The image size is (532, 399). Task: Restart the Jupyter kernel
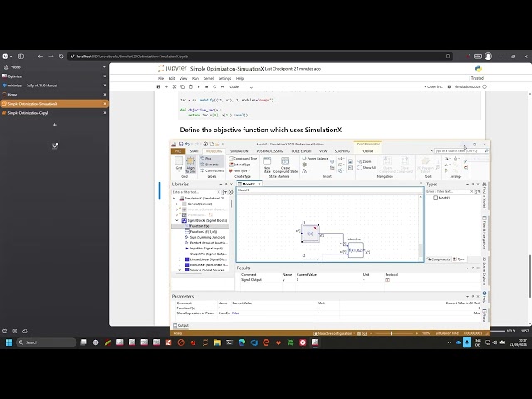tap(214, 86)
